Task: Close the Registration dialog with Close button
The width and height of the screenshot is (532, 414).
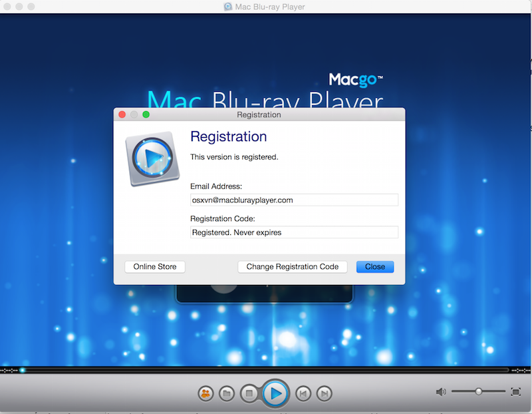Action: point(375,267)
